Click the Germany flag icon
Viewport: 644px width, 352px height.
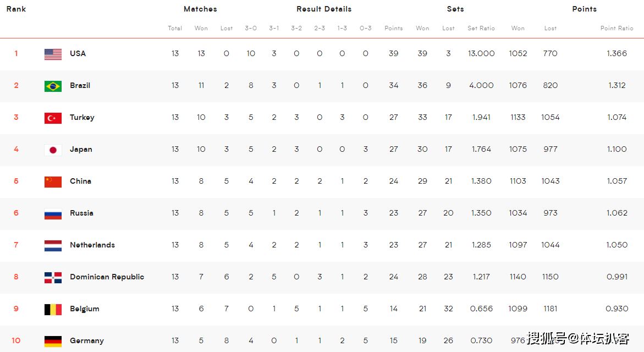click(53, 341)
